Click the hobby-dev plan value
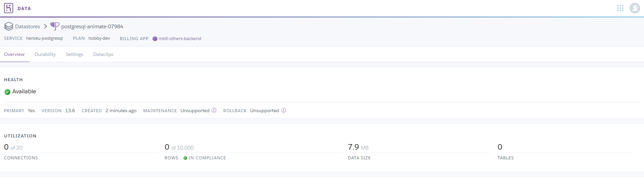The height and width of the screenshot is (193, 644). click(99, 38)
